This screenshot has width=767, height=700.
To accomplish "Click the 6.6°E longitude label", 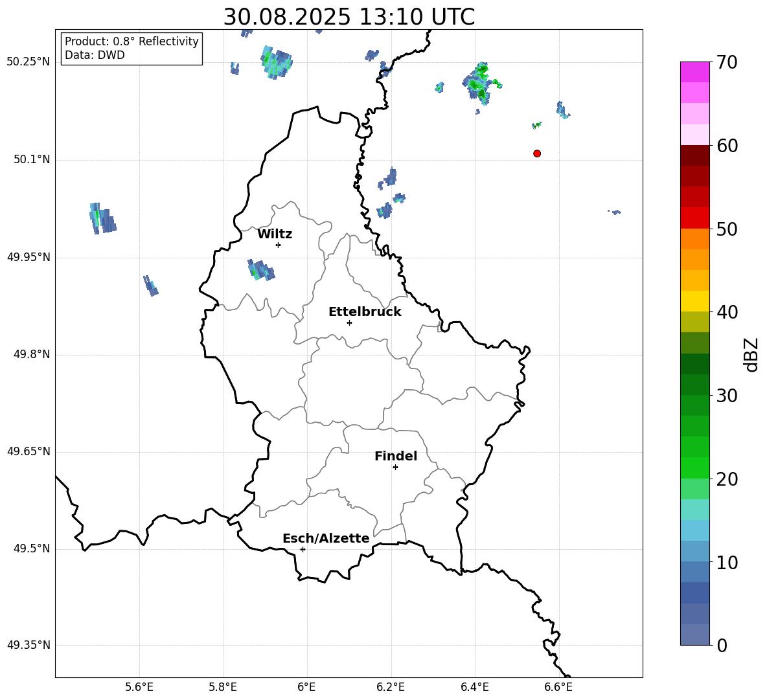I will tap(558, 687).
